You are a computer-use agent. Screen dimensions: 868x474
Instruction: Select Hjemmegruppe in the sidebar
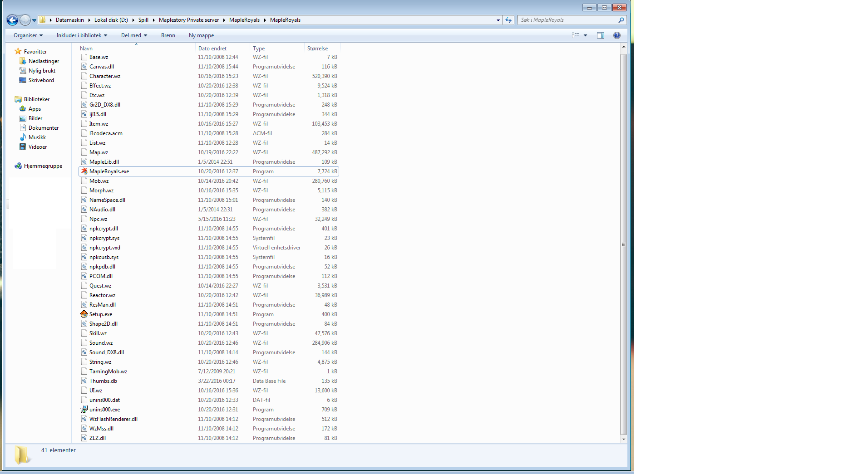pyautogui.click(x=43, y=166)
